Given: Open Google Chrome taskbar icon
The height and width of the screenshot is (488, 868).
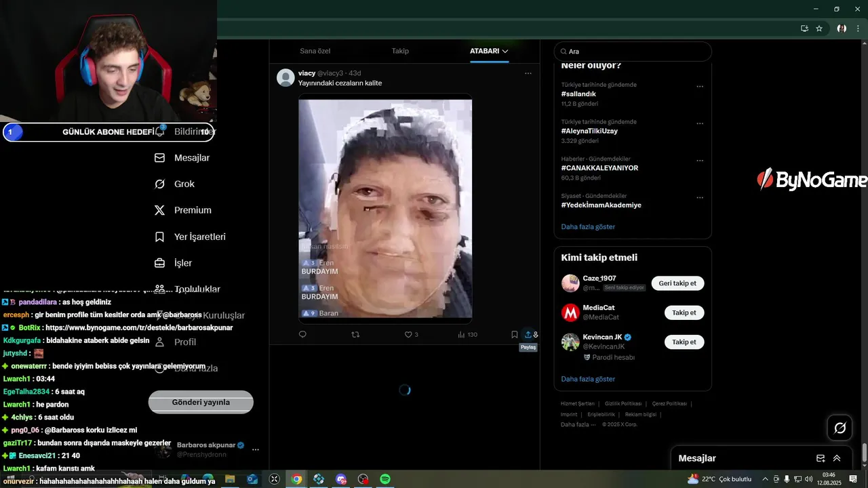Looking at the screenshot, I should click(296, 479).
